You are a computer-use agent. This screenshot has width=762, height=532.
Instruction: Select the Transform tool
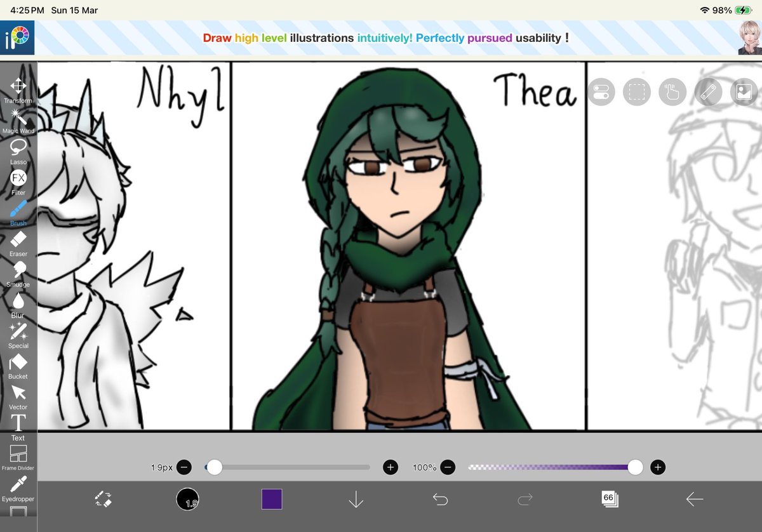(18, 90)
